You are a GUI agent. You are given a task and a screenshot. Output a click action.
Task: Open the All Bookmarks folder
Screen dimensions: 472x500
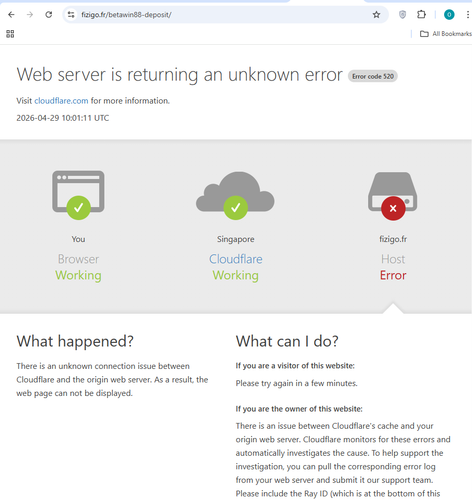point(446,34)
